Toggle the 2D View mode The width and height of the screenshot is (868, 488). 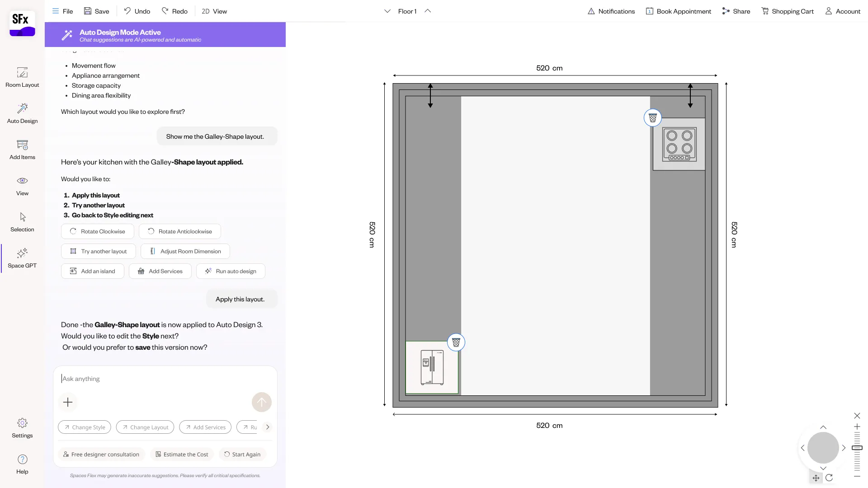click(x=214, y=11)
